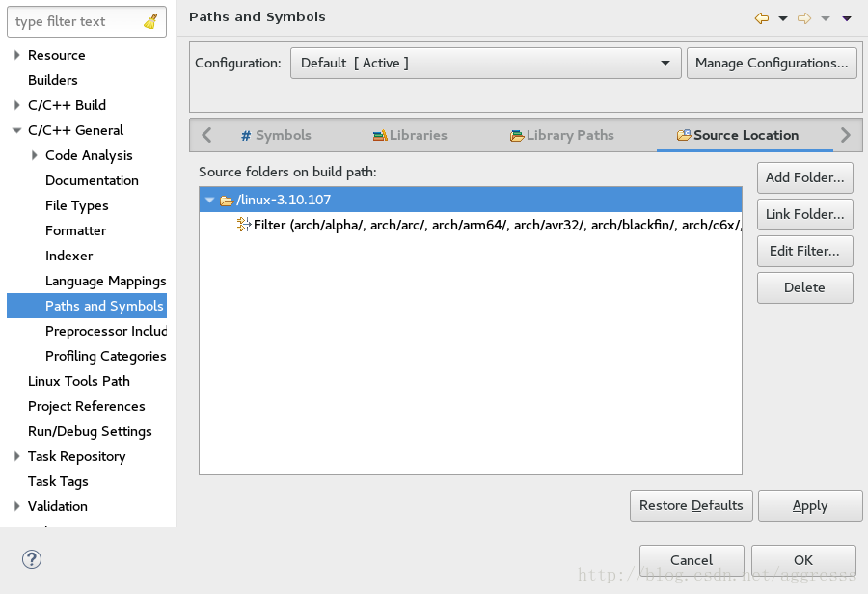
Task: Open Preprocessor Include settings entry
Action: (x=106, y=331)
